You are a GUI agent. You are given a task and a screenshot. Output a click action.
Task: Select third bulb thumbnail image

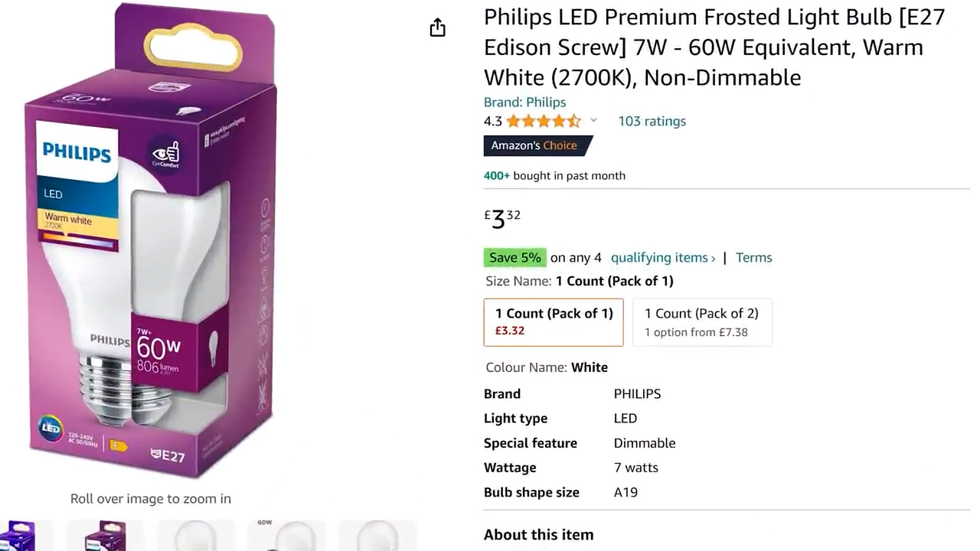(196, 536)
